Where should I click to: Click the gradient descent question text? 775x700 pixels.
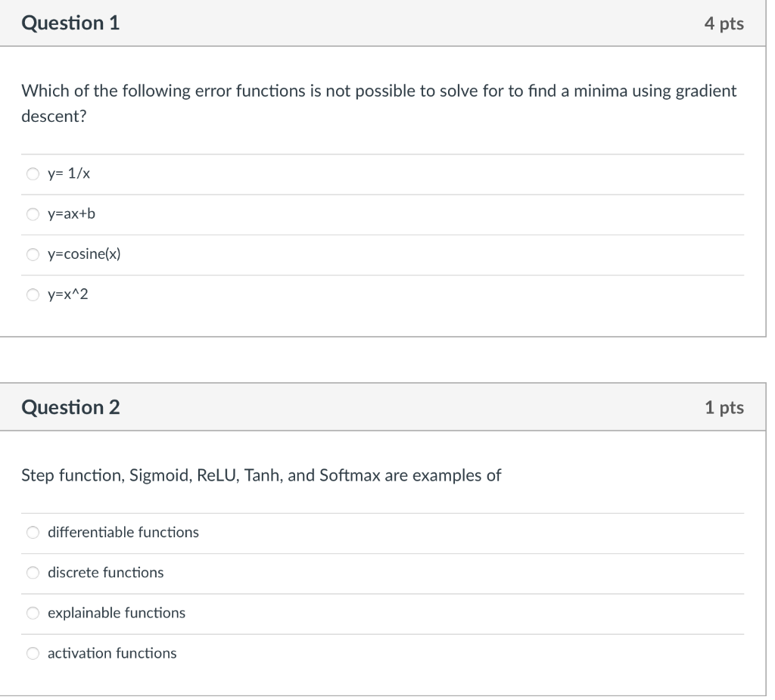pyautogui.click(x=378, y=92)
